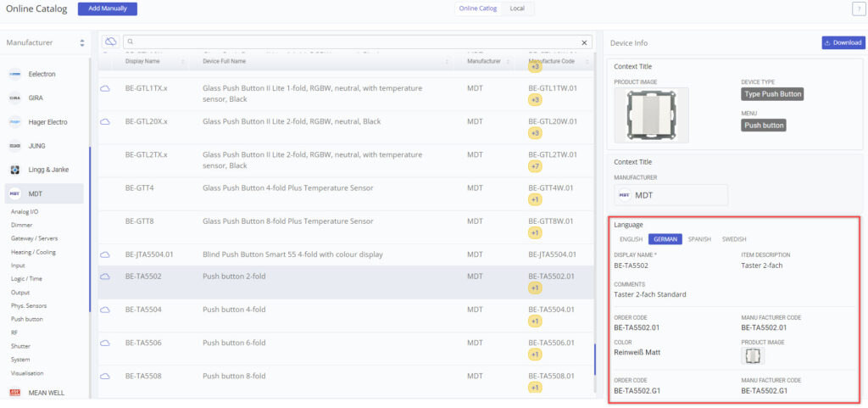Select Push button 6-fold device row
Screen dimensions: 868x408
tap(346, 349)
